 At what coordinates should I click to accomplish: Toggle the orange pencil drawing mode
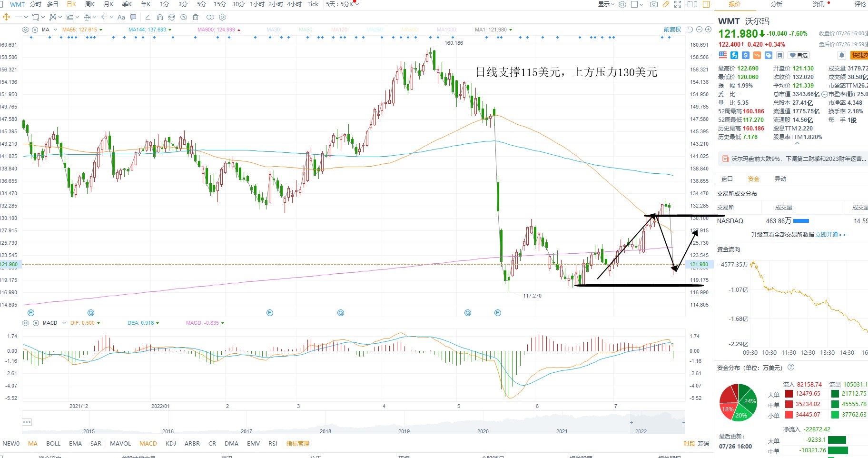666,4
